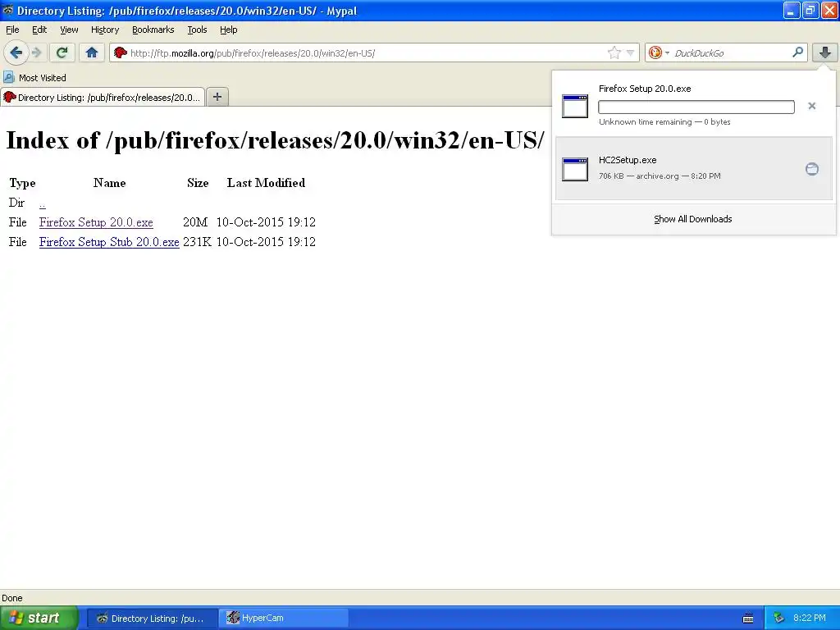
Task: Show All Downloads
Action: coord(692,219)
